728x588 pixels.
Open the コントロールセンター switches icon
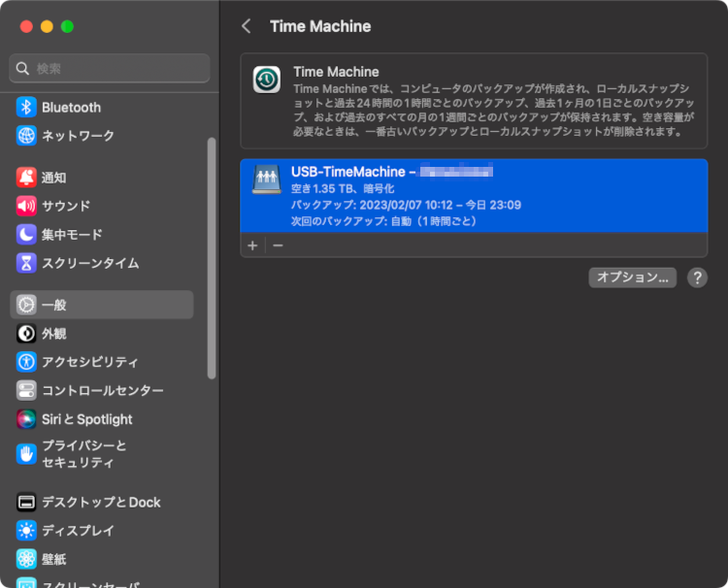click(26, 390)
